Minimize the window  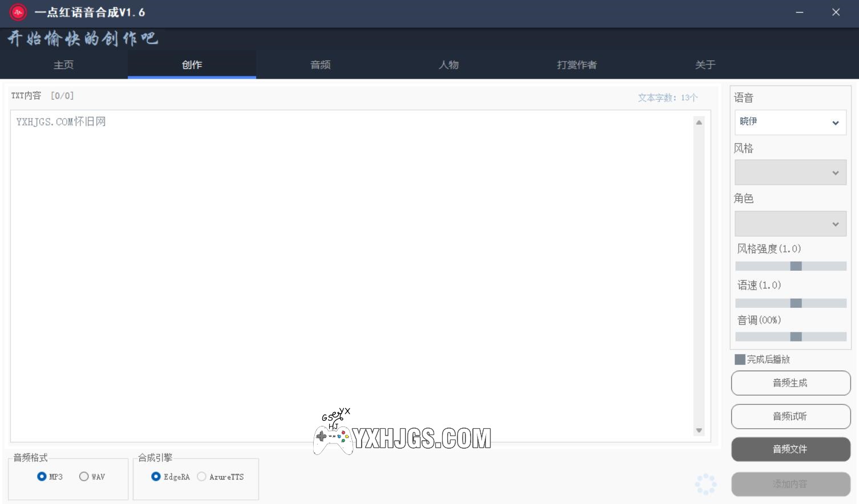(x=800, y=12)
